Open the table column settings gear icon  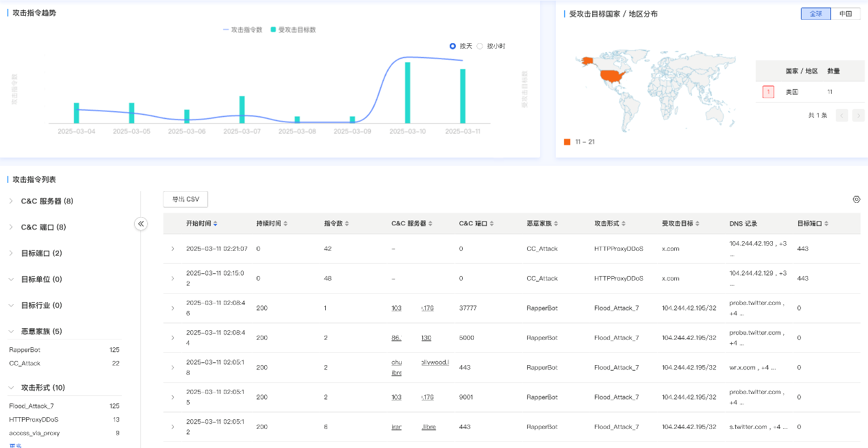coord(856,199)
